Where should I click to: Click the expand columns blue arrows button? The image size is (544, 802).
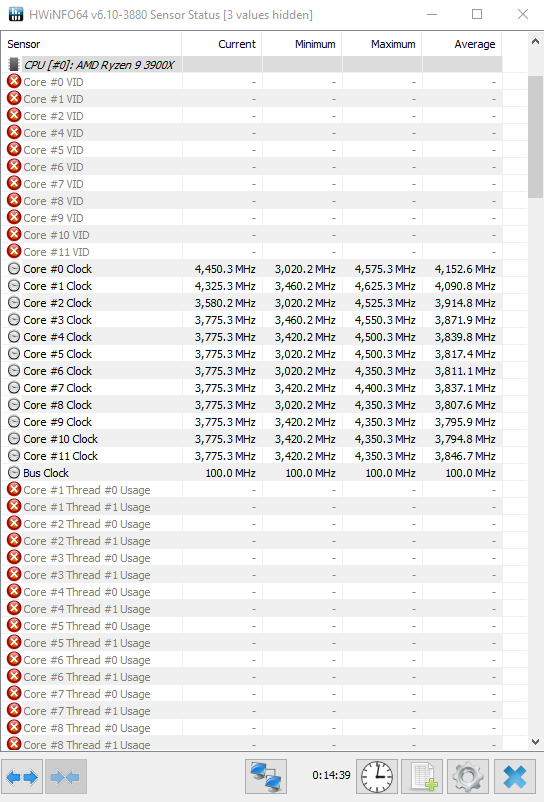pyautogui.click(x=22, y=777)
